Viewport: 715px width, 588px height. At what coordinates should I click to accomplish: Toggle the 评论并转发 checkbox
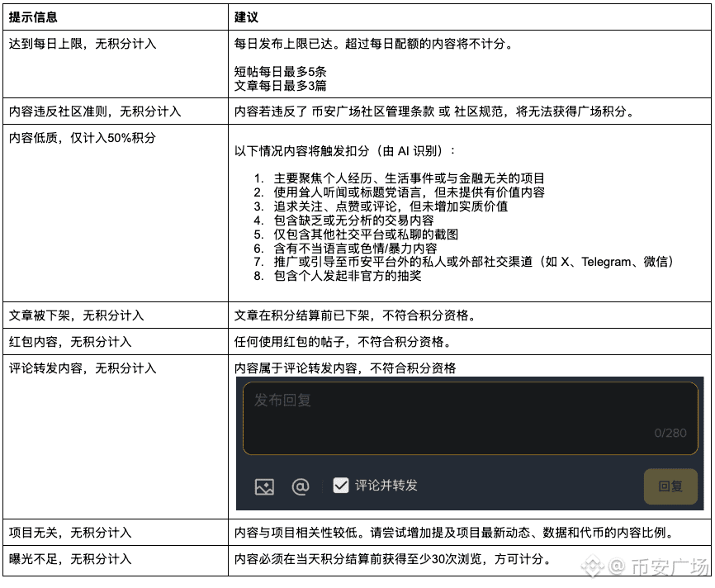point(341,486)
